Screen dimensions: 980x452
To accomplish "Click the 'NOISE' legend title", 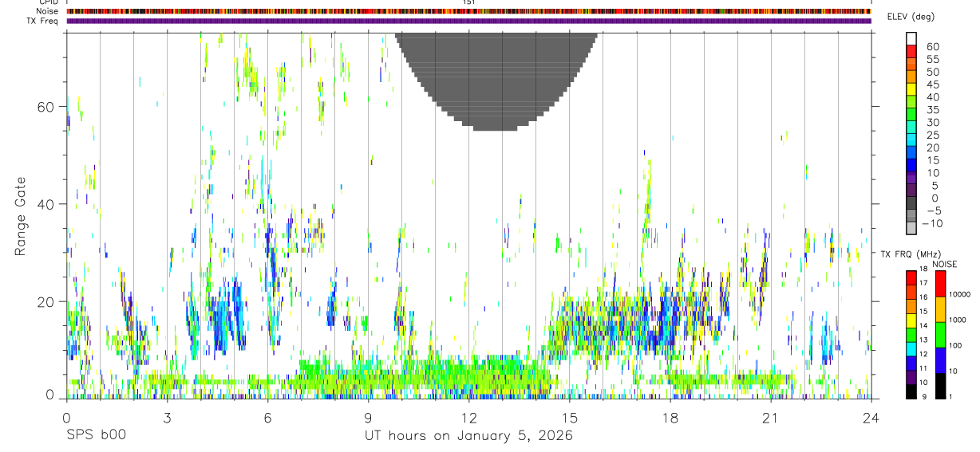I will pos(944,264).
